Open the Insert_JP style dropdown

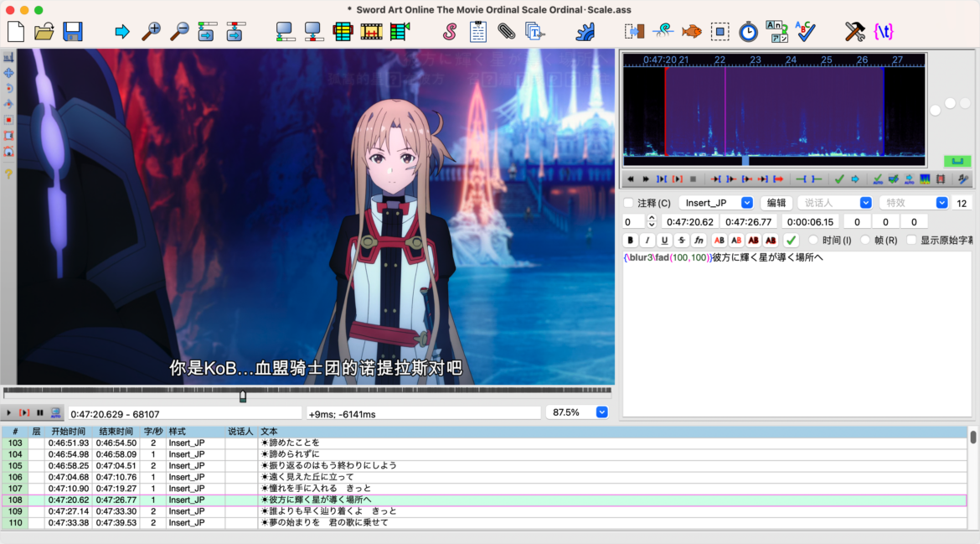click(747, 203)
